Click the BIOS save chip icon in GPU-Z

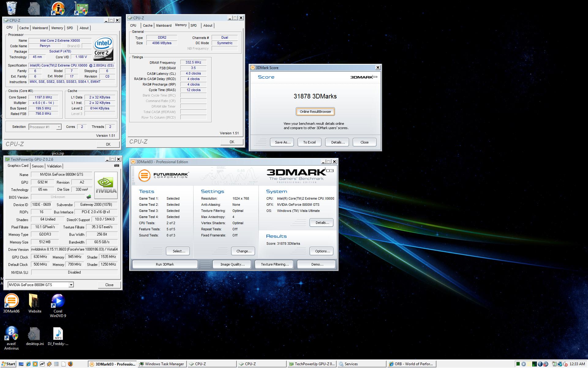point(89,197)
